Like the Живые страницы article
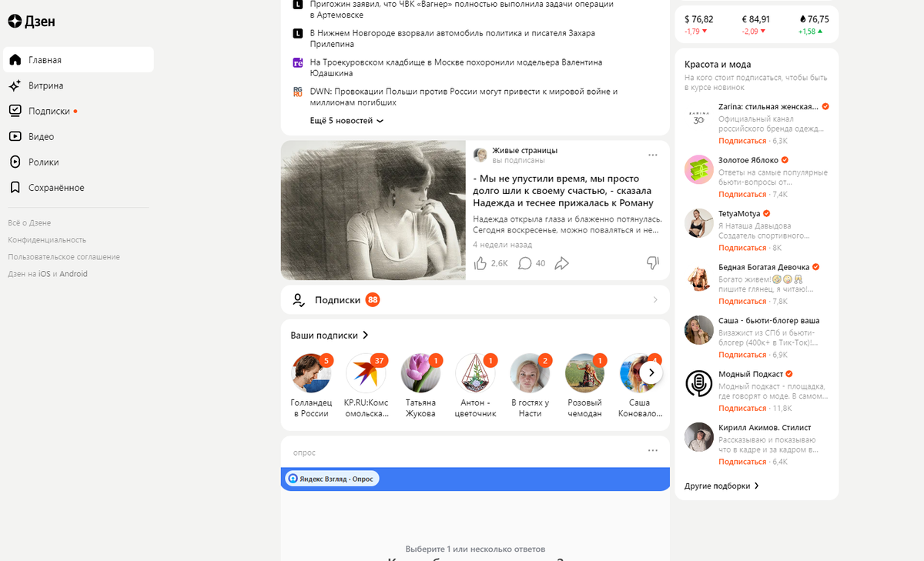 tap(480, 263)
